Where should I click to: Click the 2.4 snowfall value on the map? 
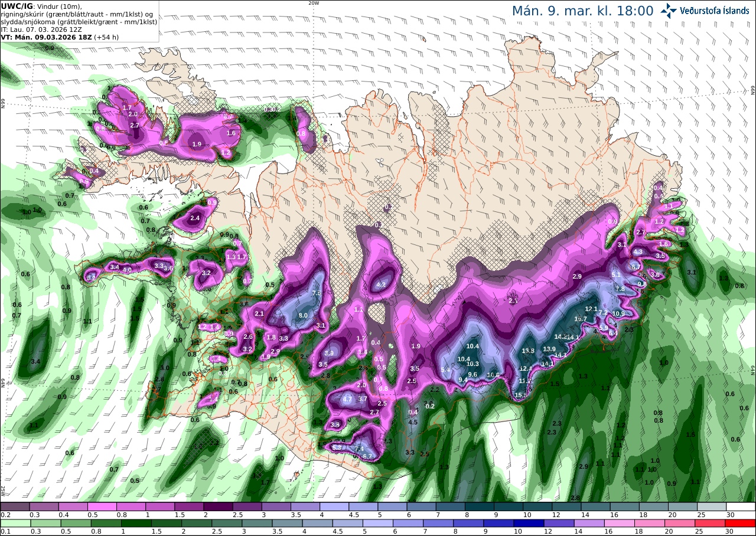195,218
